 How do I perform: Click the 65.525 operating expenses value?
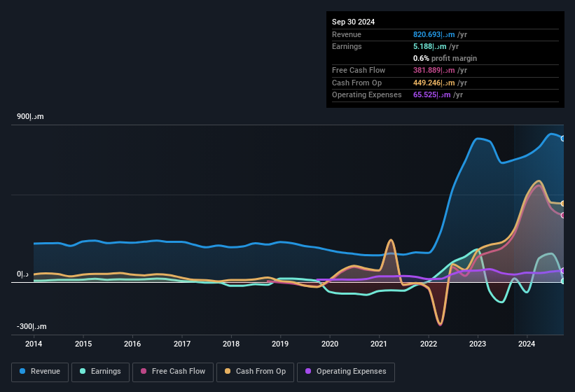[431, 95]
